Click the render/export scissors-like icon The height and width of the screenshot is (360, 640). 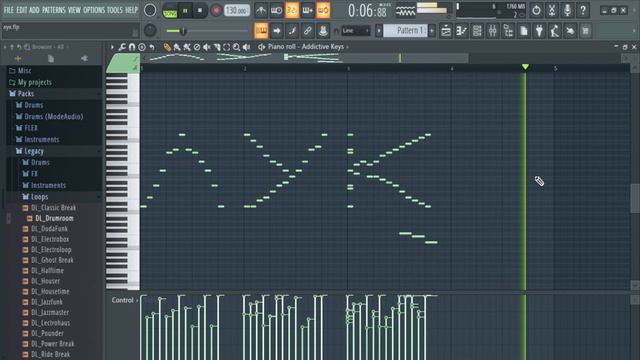[x=552, y=10]
